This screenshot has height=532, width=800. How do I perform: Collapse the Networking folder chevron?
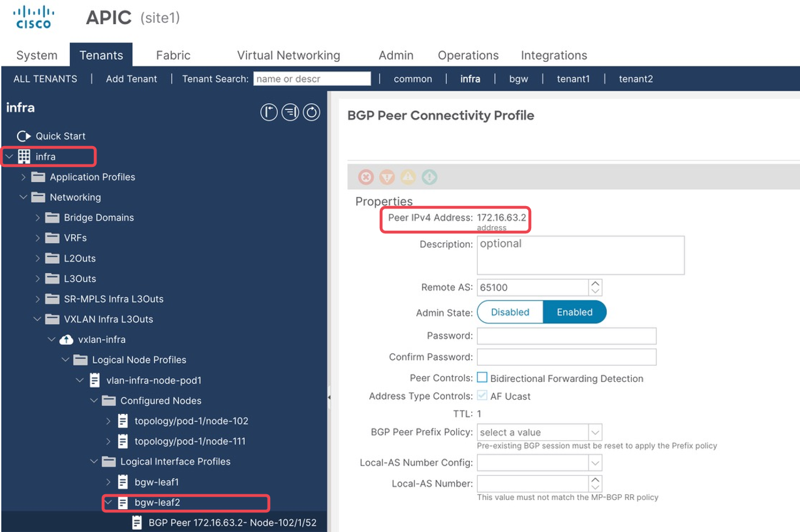pyautogui.click(x=24, y=198)
